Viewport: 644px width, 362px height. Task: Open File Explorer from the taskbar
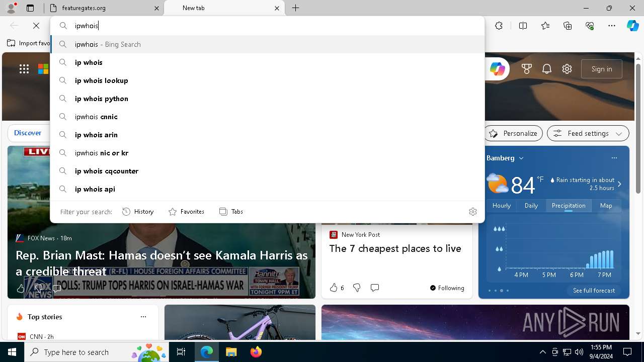pyautogui.click(x=231, y=352)
